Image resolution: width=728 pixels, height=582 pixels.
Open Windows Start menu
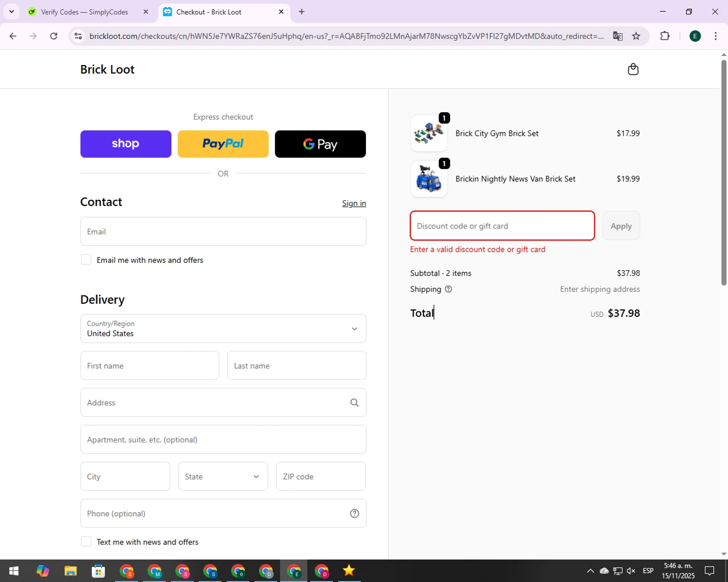click(14, 571)
